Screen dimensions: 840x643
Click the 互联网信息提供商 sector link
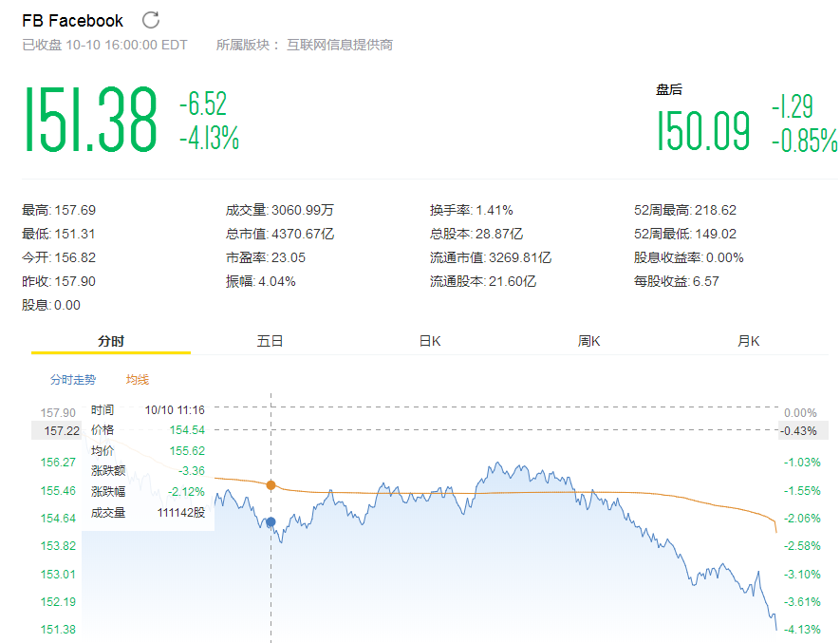(x=340, y=45)
